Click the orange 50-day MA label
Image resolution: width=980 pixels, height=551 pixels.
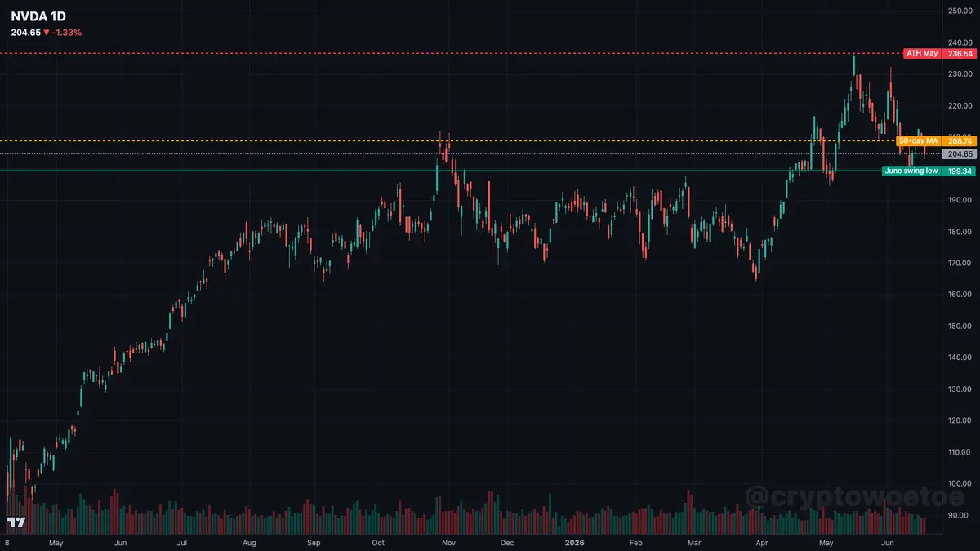point(919,141)
